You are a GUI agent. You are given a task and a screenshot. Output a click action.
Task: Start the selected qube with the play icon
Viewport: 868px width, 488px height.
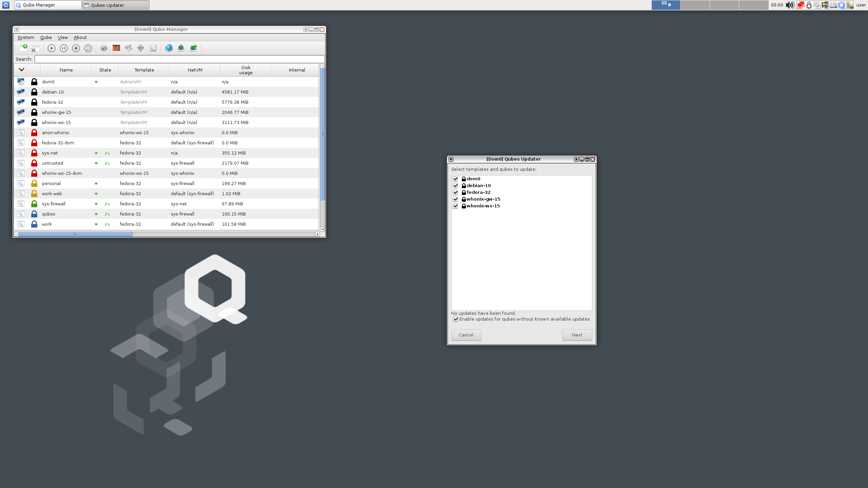pyautogui.click(x=51, y=48)
